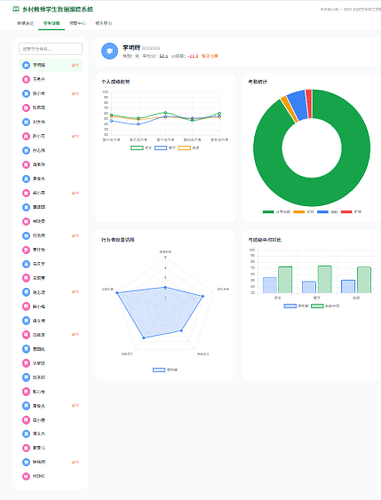Select 刘大伟 in the student list
The image size is (381, 500).
point(51,122)
